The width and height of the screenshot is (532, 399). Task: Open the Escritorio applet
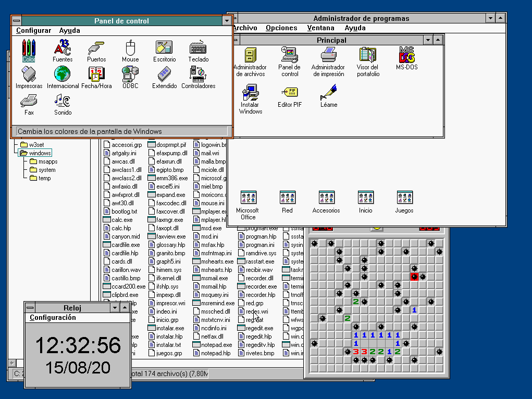point(164,50)
